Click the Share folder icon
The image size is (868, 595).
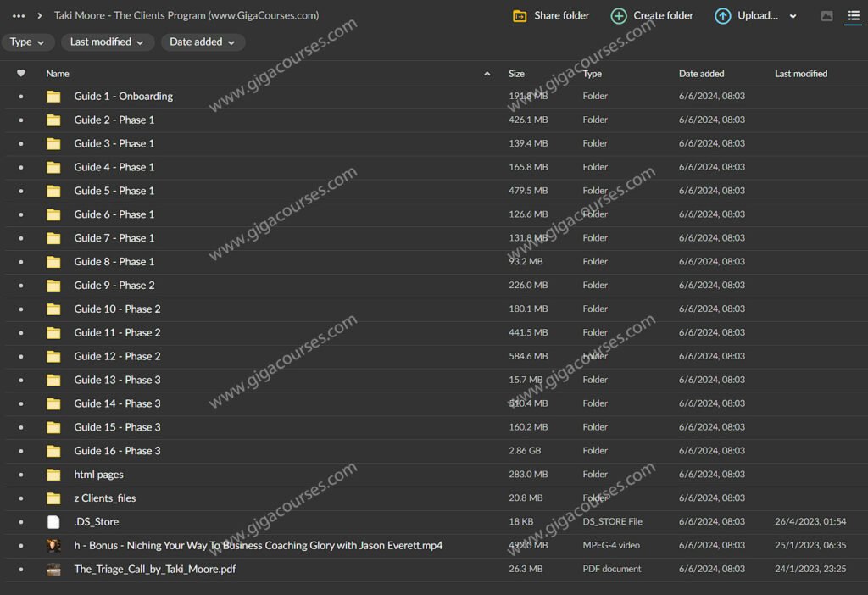[520, 16]
